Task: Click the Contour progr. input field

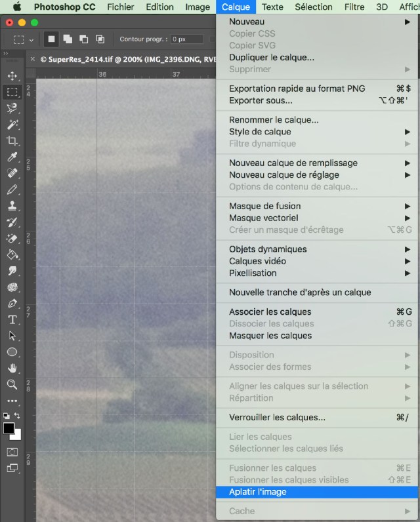Action: pos(187,39)
